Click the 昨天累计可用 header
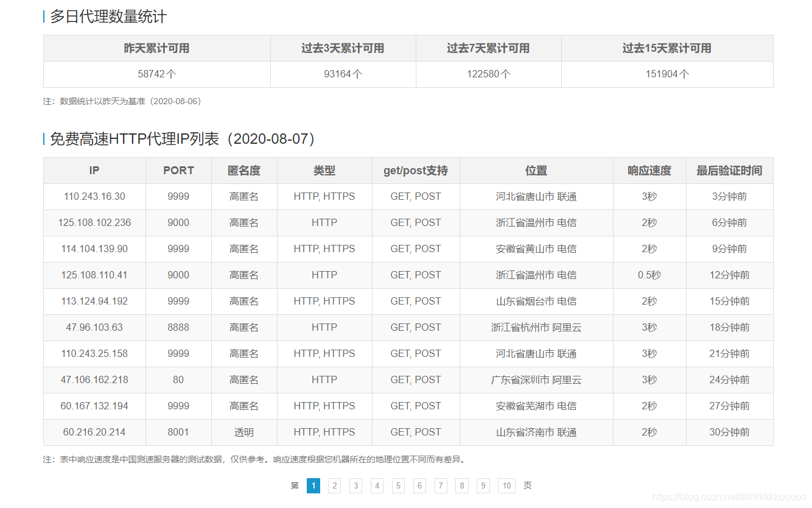The image size is (812, 508). (x=157, y=48)
